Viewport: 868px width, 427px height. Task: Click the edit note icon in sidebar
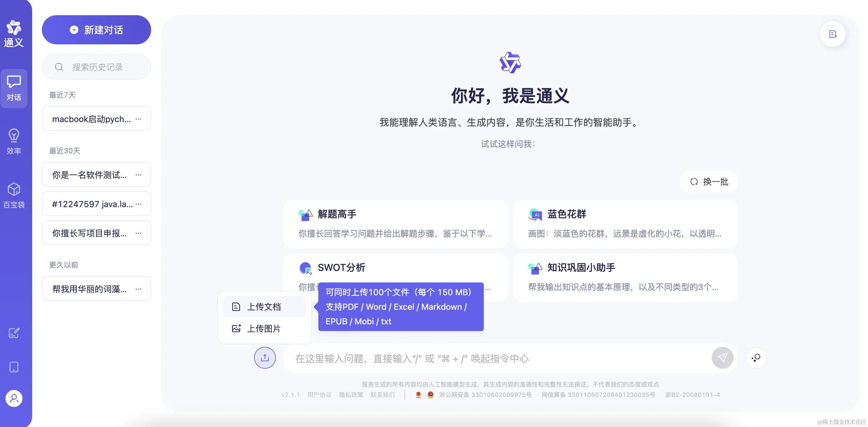pos(14,333)
